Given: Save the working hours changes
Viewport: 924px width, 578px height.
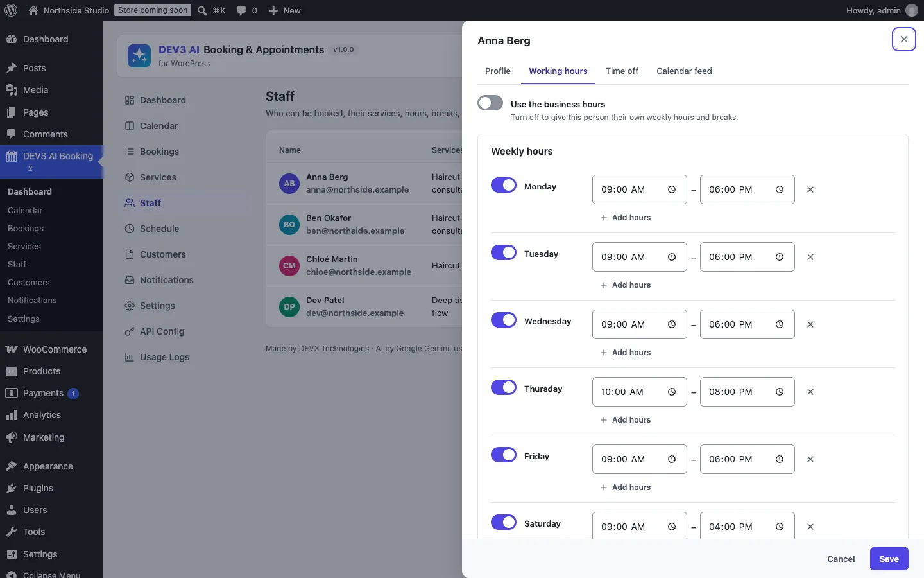Looking at the screenshot, I should 889,559.
